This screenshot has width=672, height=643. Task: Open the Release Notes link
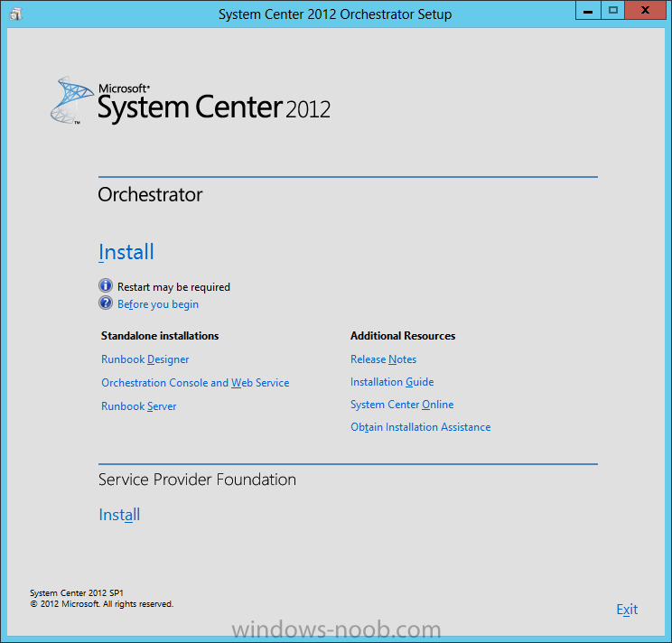pos(383,359)
